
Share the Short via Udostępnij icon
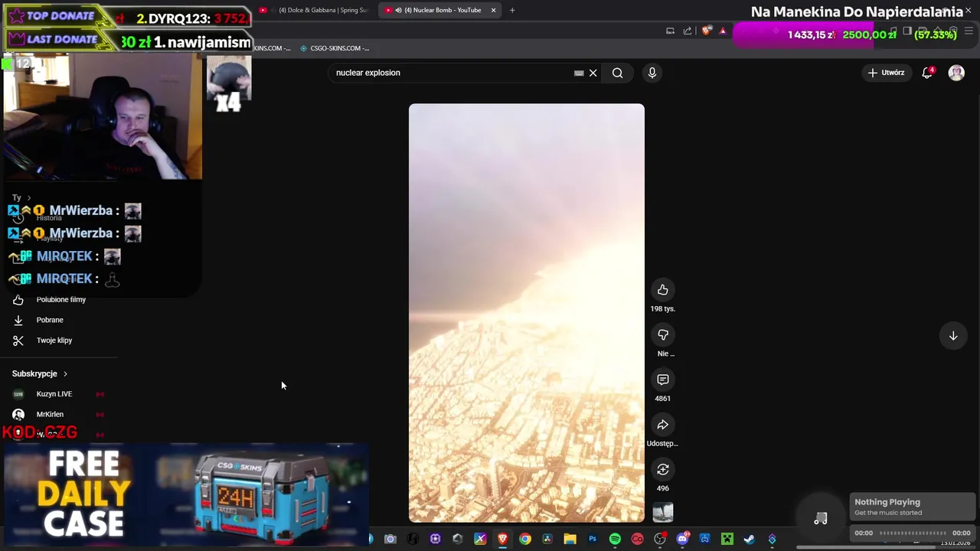[663, 425]
